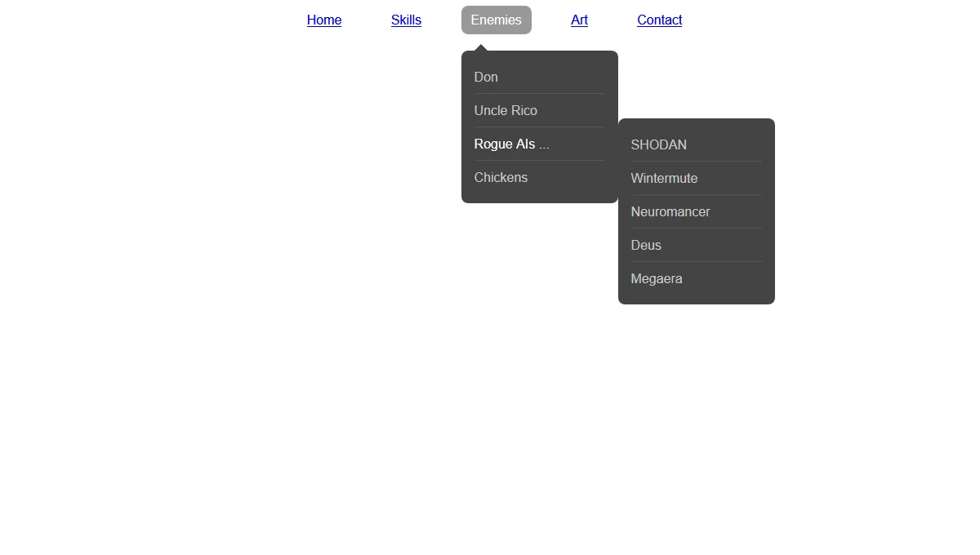Select Megaera at the bottom of submenu

pyautogui.click(x=657, y=278)
